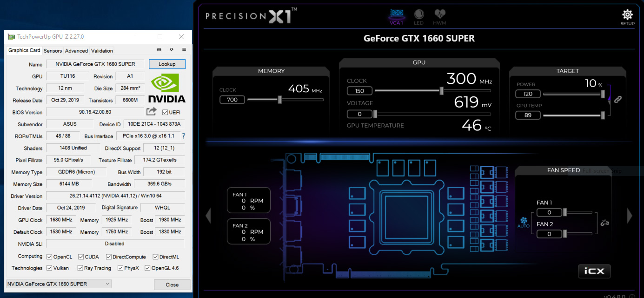The height and width of the screenshot is (298, 644).
Task: Switch to the Advanced tab
Action: 76,51
